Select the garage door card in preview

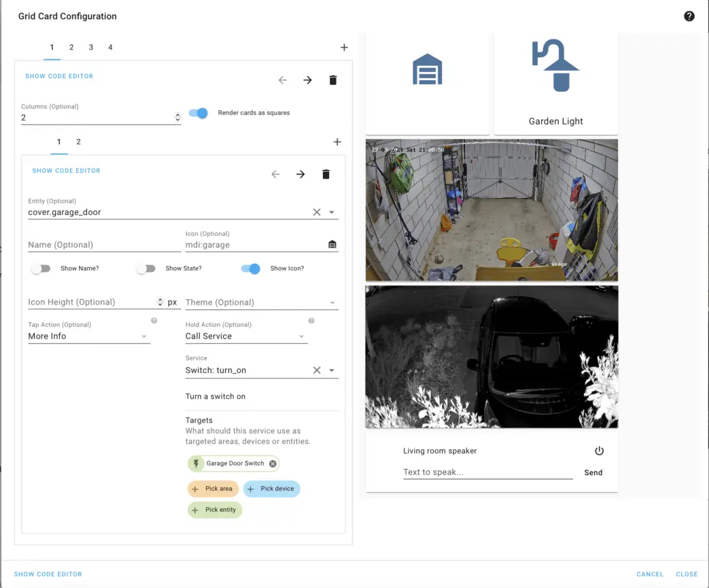coord(427,82)
